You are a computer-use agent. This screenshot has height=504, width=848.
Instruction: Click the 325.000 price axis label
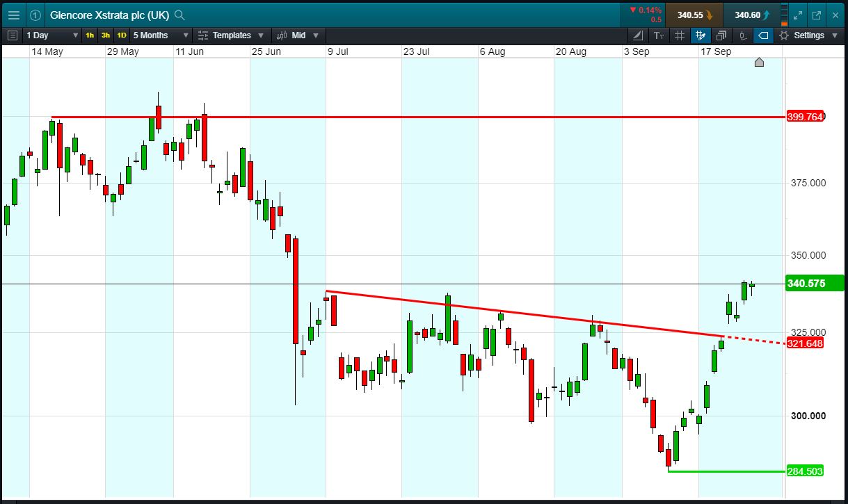pos(808,332)
